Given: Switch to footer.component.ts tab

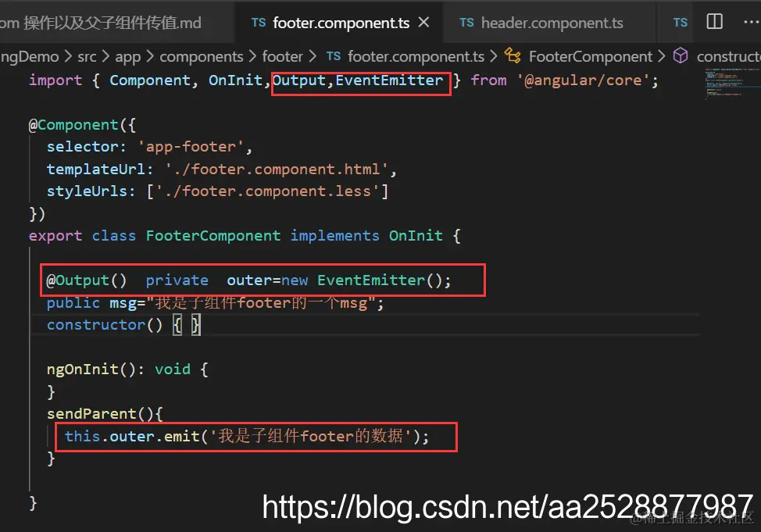Looking at the screenshot, I should pos(340,23).
